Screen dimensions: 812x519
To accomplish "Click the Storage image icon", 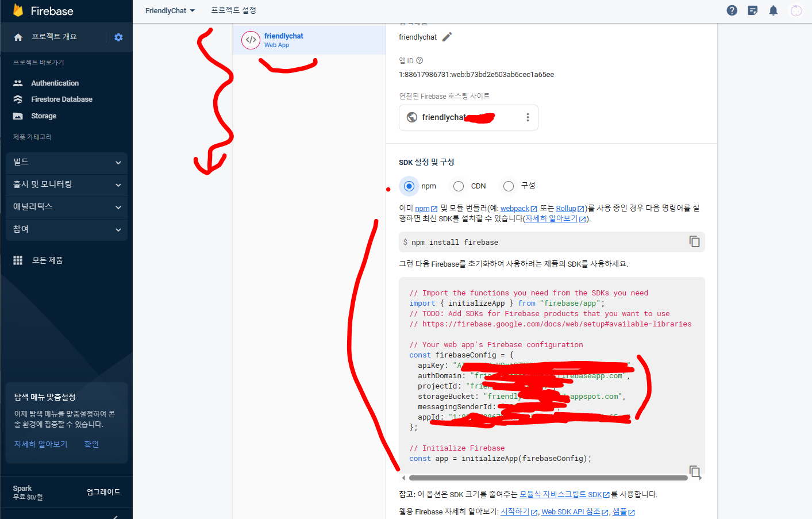I will [x=18, y=116].
